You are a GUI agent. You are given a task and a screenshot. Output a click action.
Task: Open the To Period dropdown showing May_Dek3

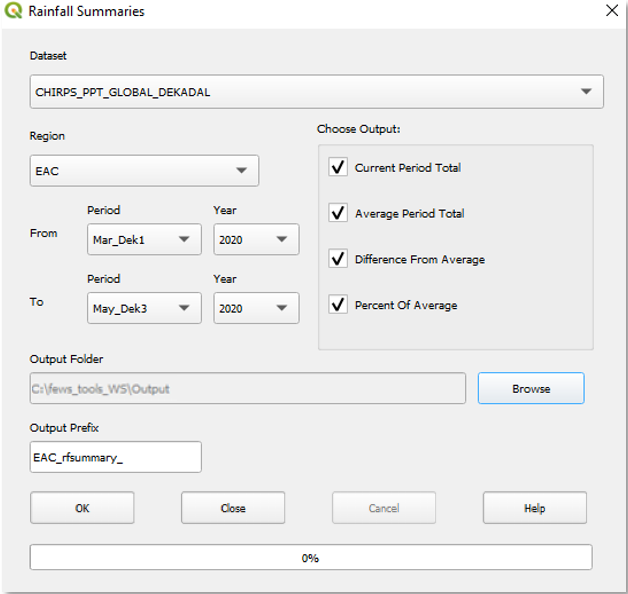click(x=144, y=308)
